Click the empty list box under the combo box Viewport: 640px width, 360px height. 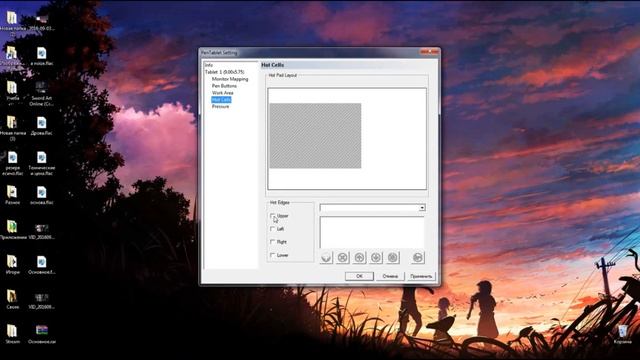coord(372,232)
